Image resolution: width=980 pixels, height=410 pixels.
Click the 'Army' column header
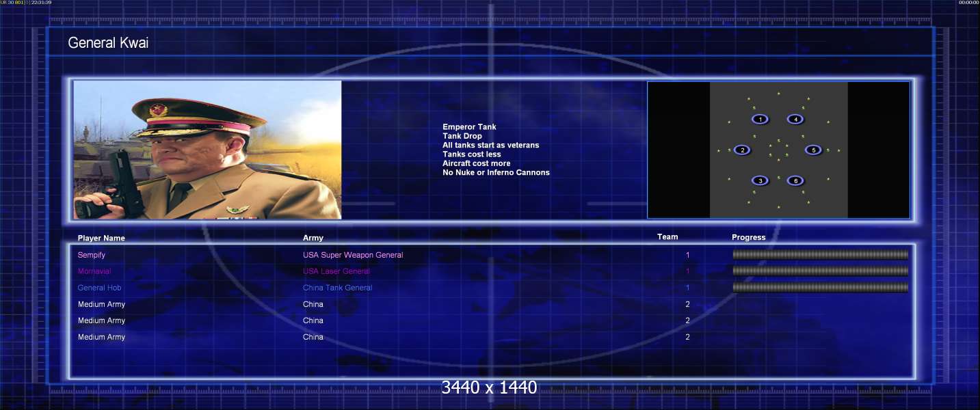[x=313, y=238]
